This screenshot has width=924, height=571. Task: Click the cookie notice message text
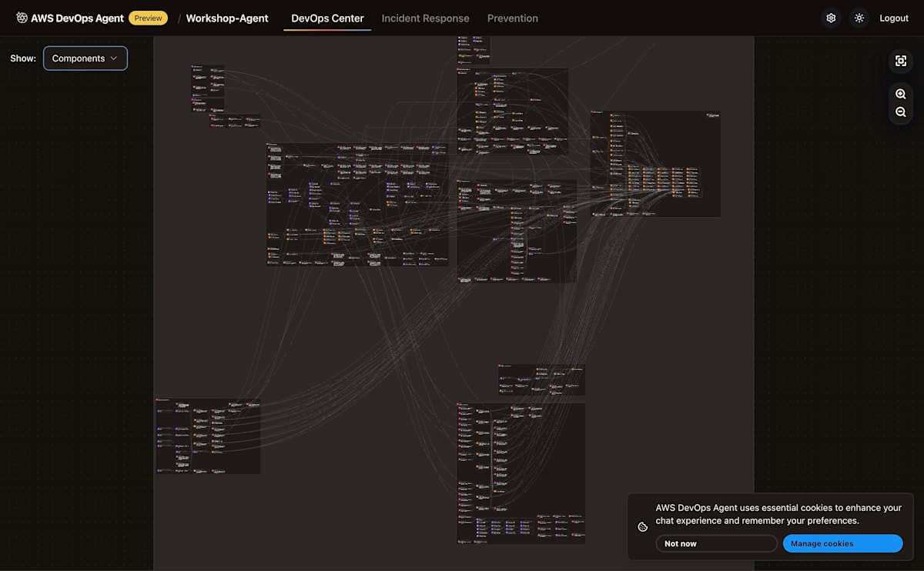pos(778,514)
